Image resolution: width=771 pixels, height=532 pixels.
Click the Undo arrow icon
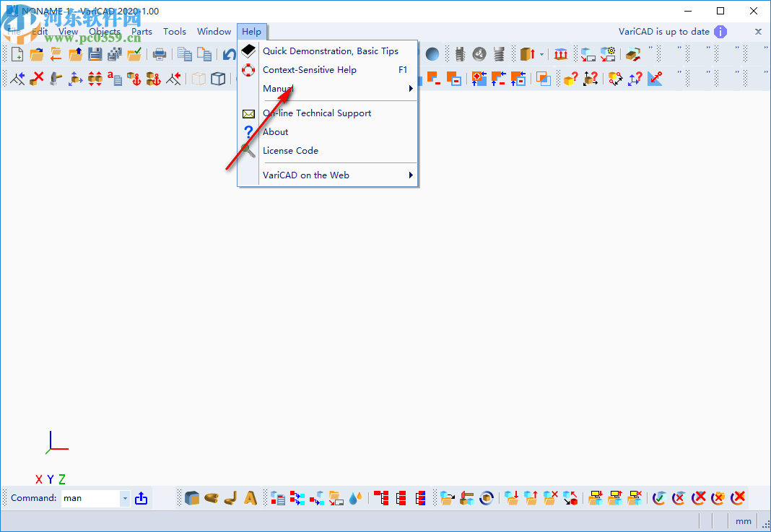click(x=230, y=54)
